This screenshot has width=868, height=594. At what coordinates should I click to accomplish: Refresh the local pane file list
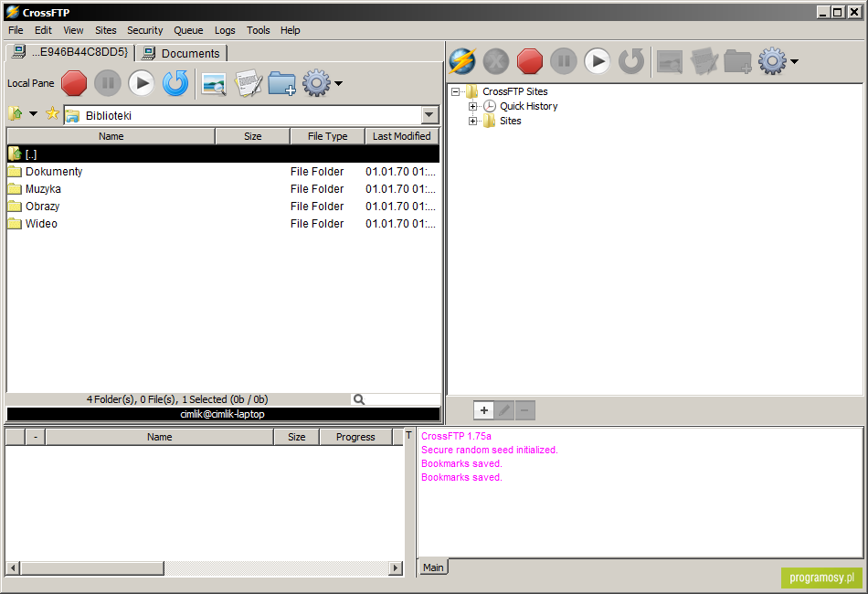[x=175, y=83]
